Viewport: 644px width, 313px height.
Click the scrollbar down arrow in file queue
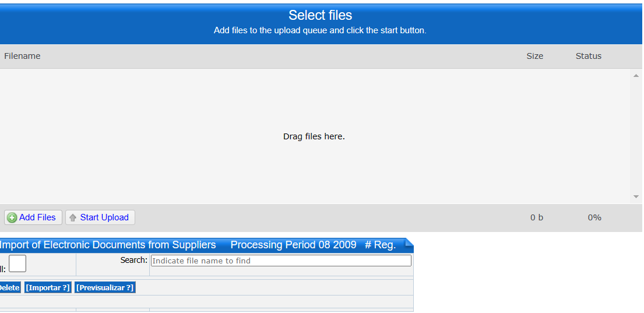click(x=636, y=197)
